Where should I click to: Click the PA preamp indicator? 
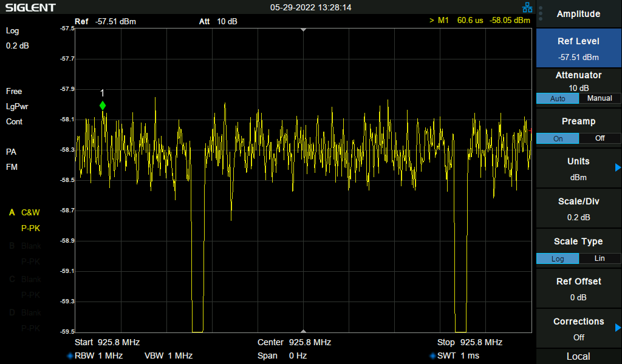(x=11, y=152)
